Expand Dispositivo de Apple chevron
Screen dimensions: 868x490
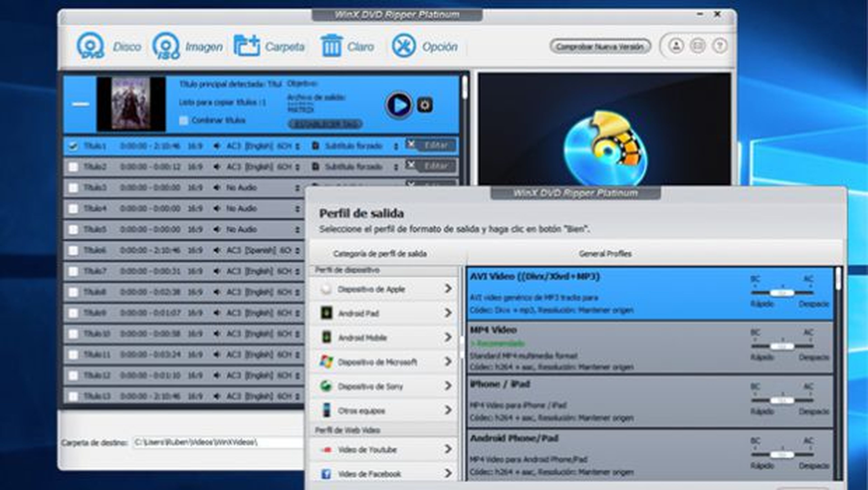[x=448, y=288]
